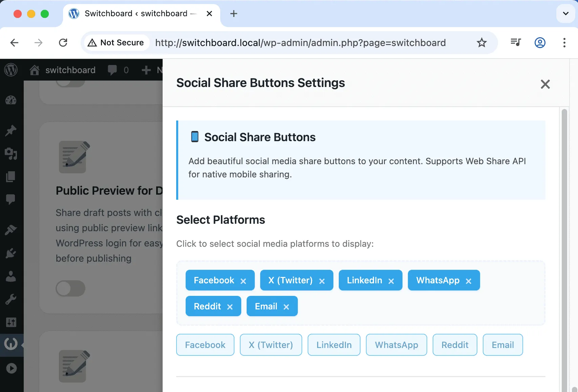Click the highlighted Switchboard sidebar icon
The width and height of the screenshot is (578, 392).
(x=11, y=344)
